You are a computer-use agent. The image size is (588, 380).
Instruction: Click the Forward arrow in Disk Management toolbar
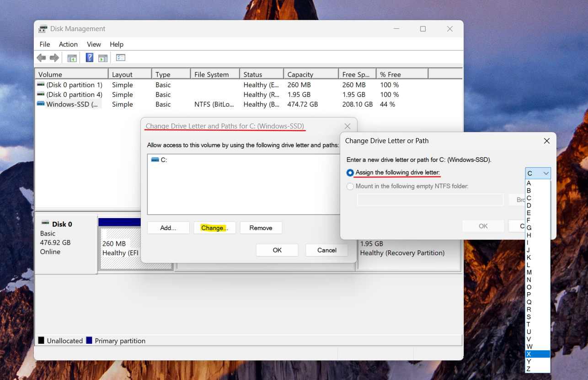coord(54,58)
